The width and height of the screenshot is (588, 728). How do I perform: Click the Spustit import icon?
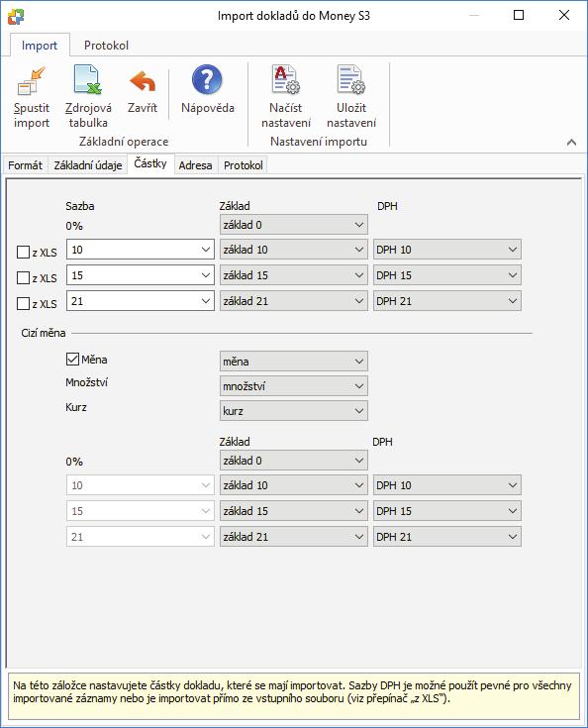(x=31, y=81)
